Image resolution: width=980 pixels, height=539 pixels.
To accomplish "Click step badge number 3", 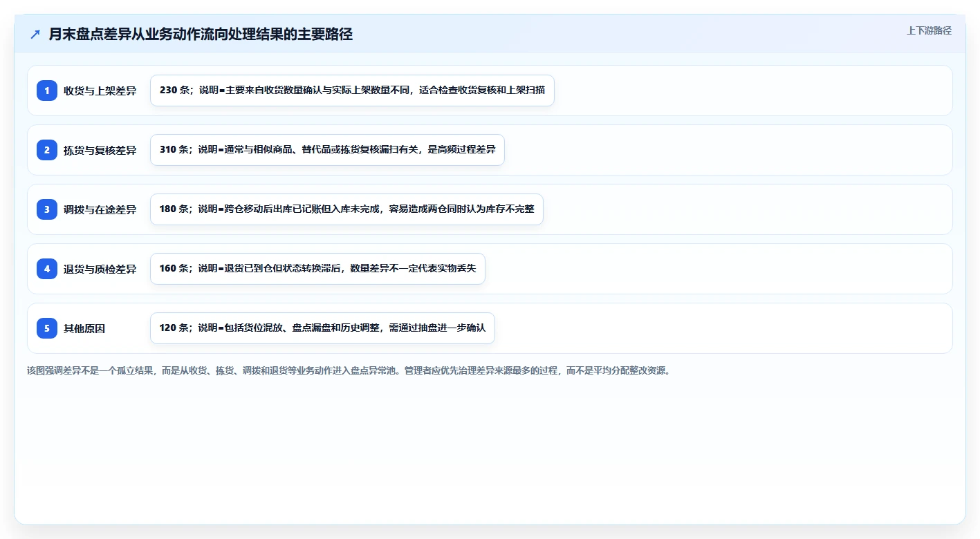I will 47,209.
